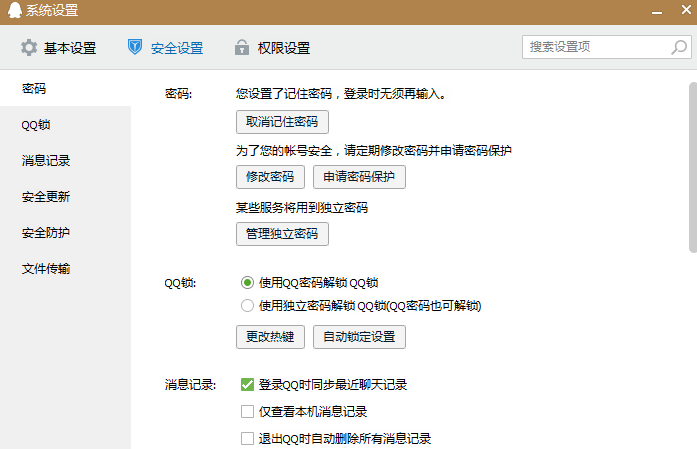
Task: Click the 修改密码 button
Action: (270, 177)
